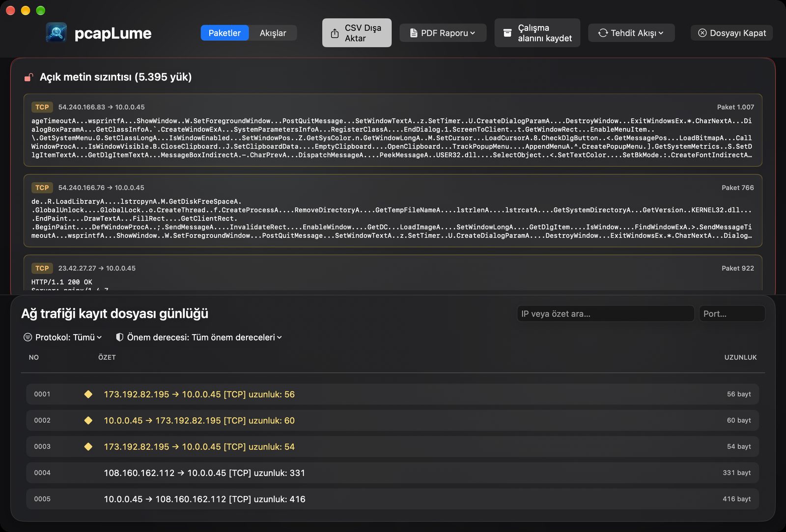Viewport: 786px width, 532px height.
Task: Click the Dosyayı Kapat circled X icon
Action: [x=702, y=33]
